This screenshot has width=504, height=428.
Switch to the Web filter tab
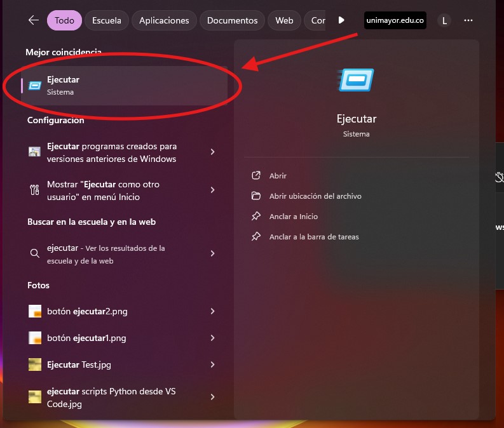284,20
